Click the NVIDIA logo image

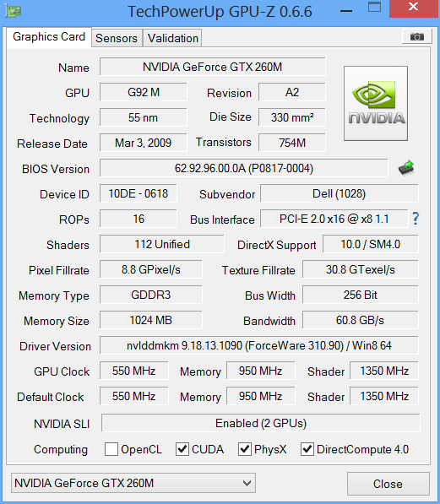pos(375,104)
